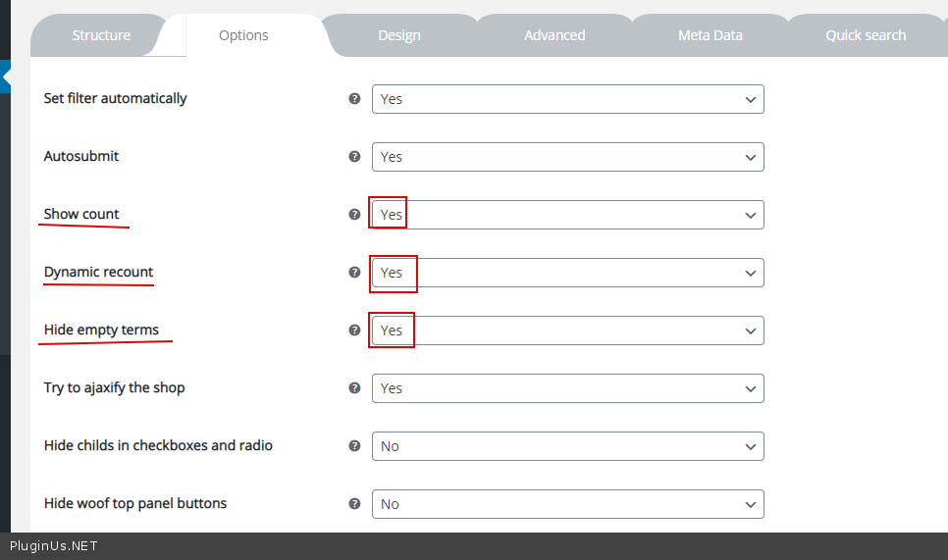The height and width of the screenshot is (560, 948).
Task: Click the Try to ajaxify help icon
Action: pos(355,388)
